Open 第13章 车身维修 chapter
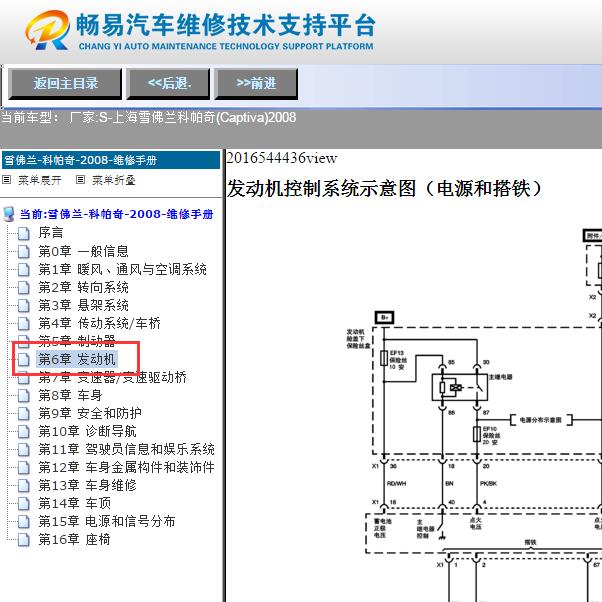Image resolution: width=602 pixels, height=602 pixels. point(88,485)
